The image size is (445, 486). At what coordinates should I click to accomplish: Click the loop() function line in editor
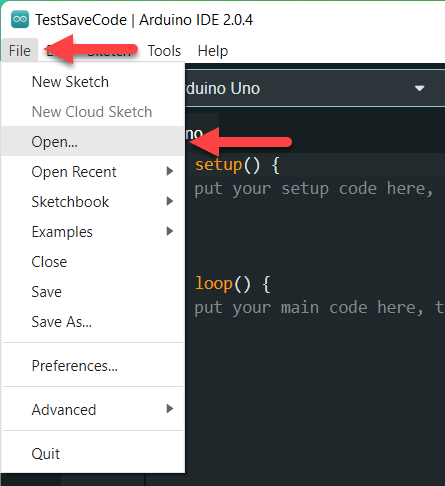click(233, 284)
